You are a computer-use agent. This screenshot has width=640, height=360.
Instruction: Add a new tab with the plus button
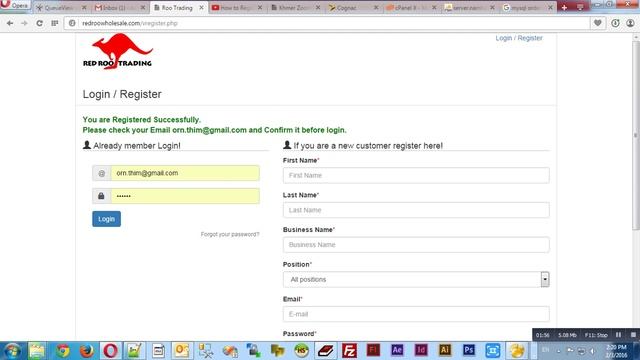click(564, 7)
